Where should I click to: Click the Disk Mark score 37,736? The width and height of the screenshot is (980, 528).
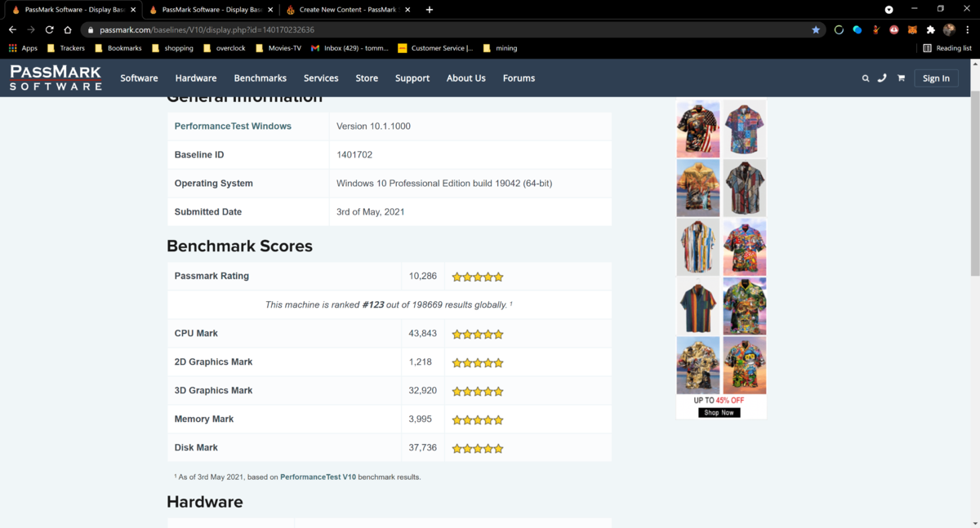coord(423,447)
